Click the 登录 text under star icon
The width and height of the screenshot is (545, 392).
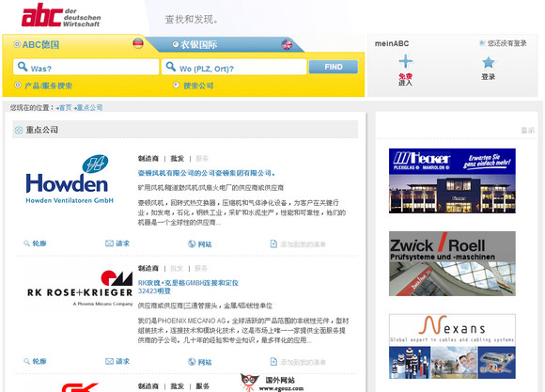488,77
